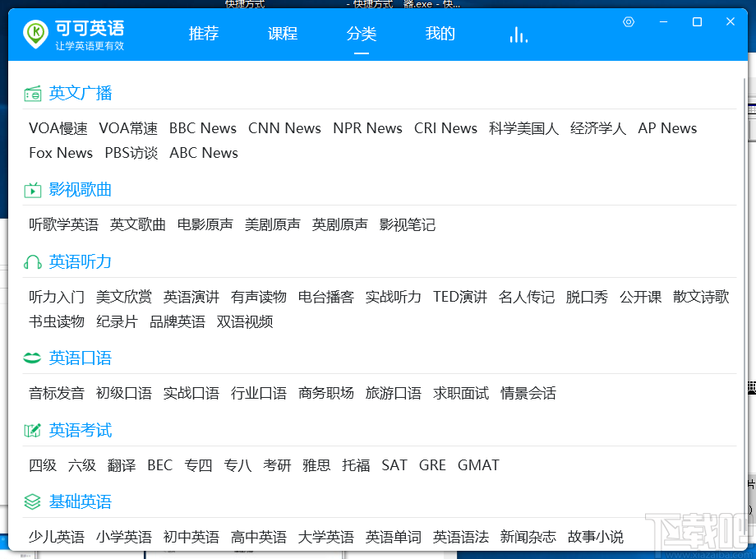Click the 英语听力 headphones icon

(x=33, y=261)
